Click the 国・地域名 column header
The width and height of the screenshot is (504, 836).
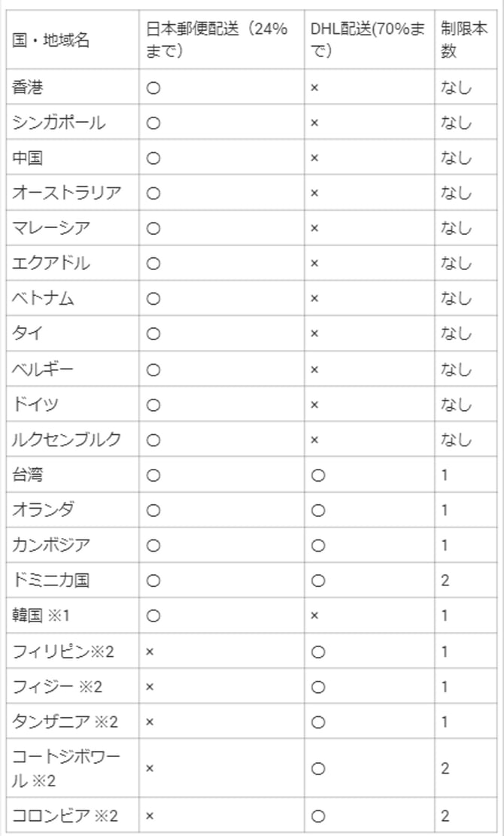(50, 41)
